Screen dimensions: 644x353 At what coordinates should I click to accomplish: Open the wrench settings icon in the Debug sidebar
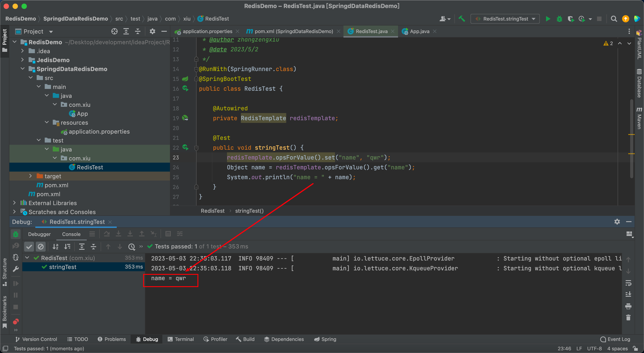(15, 269)
